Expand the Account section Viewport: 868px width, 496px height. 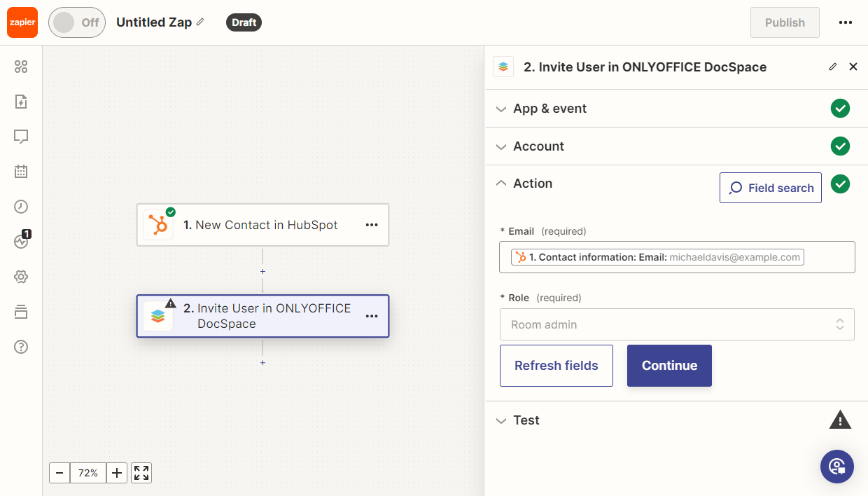click(x=538, y=146)
